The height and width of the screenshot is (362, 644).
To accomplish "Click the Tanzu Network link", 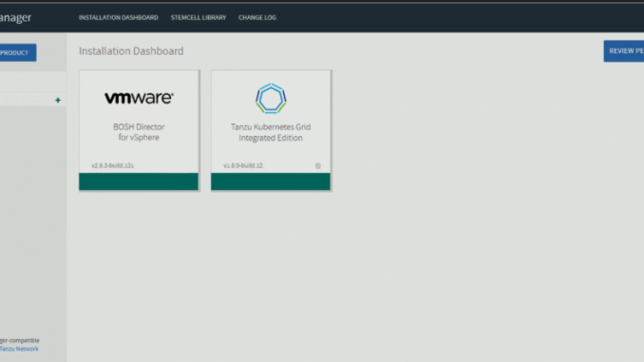I will [19, 349].
